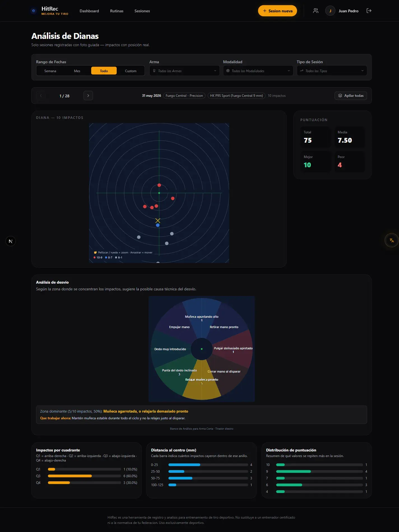Click the round N badge icon
The width and height of the screenshot is (399, 532).
pyautogui.click(x=11, y=241)
